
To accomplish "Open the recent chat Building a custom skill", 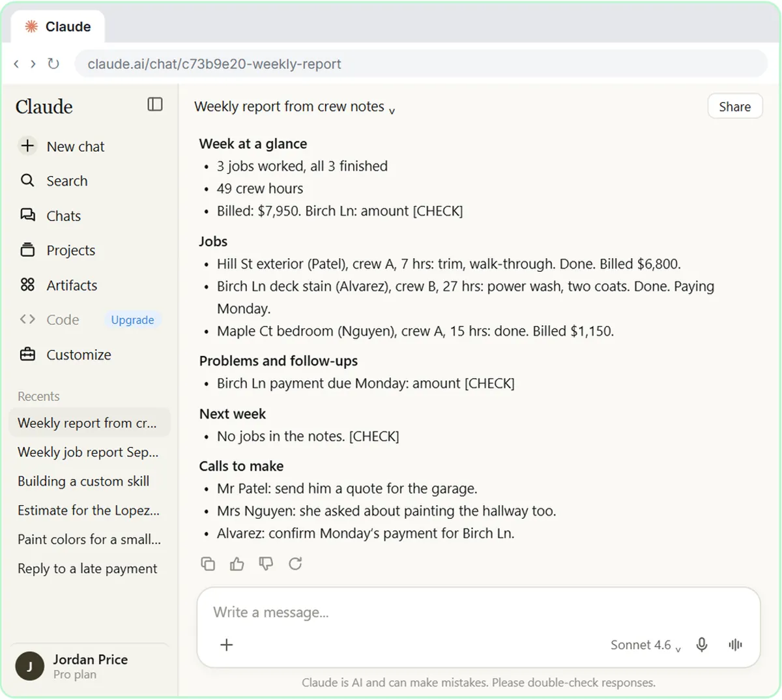I will (x=89, y=481).
